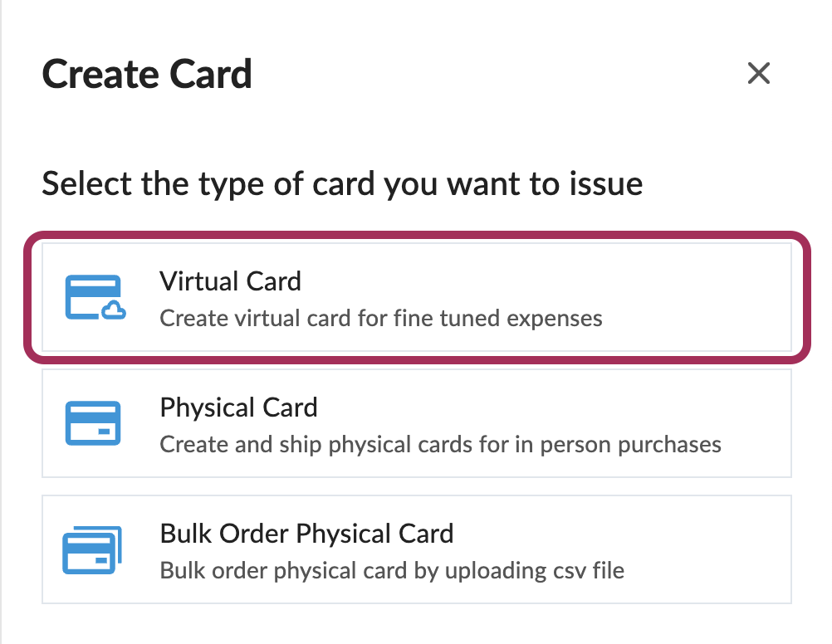Dismiss the Create Card dialog with X
Screen dimensions: 832x644
coord(759,74)
